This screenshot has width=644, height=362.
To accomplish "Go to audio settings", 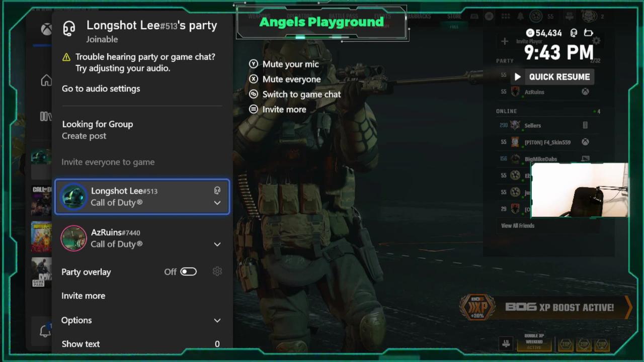I will pos(101,88).
